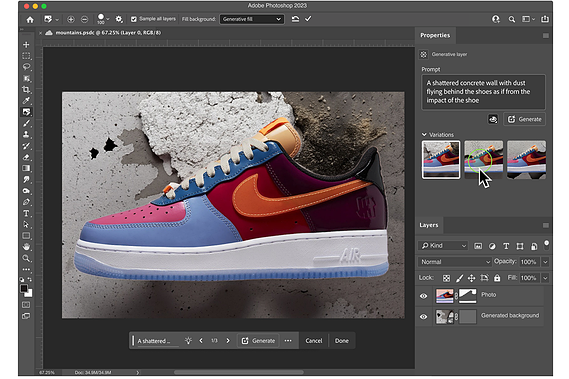Open the tool preset picker dropdown
Screen dimensions: 569x379
click(x=57, y=19)
